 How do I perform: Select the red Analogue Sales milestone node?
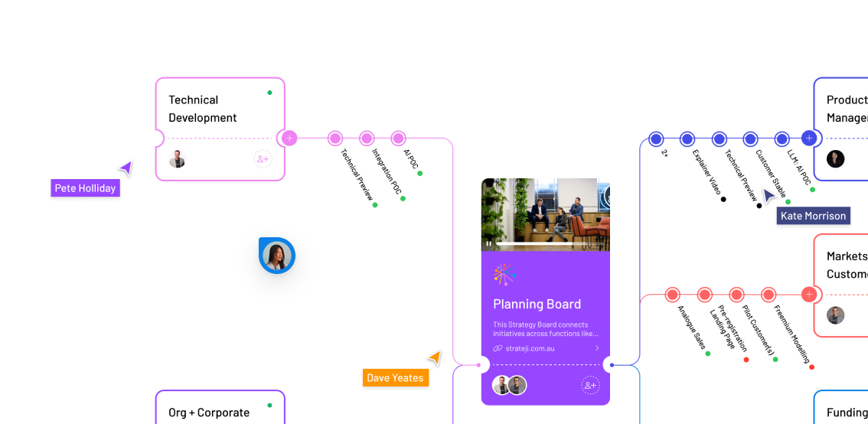(672, 295)
